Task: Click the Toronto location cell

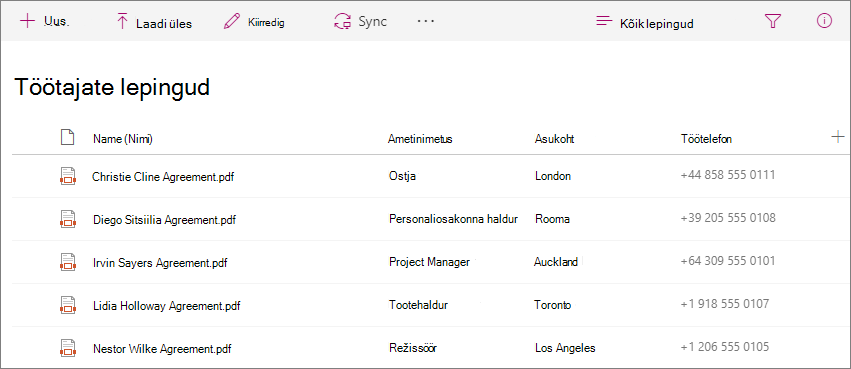Action: (x=552, y=304)
